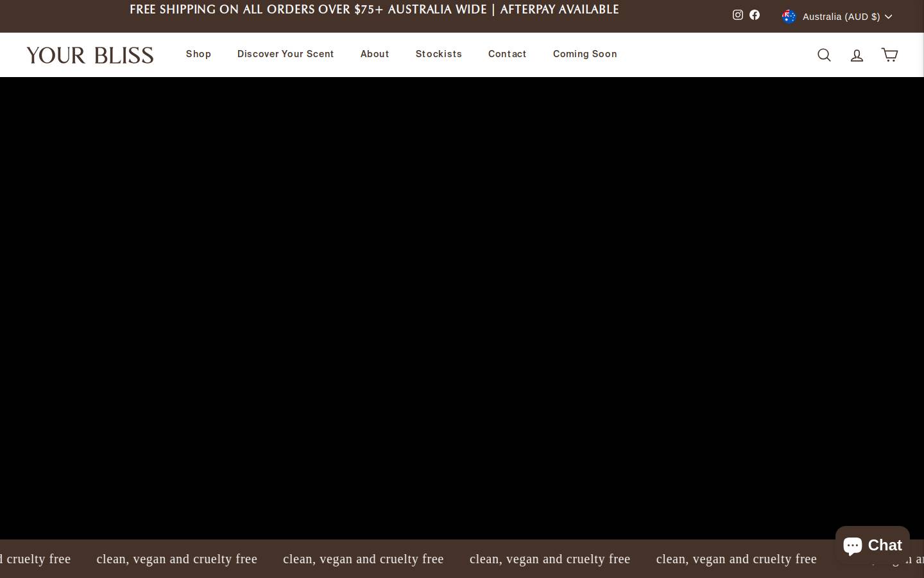
Task: Go to Discover Your Scent
Action: click(x=286, y=54)
